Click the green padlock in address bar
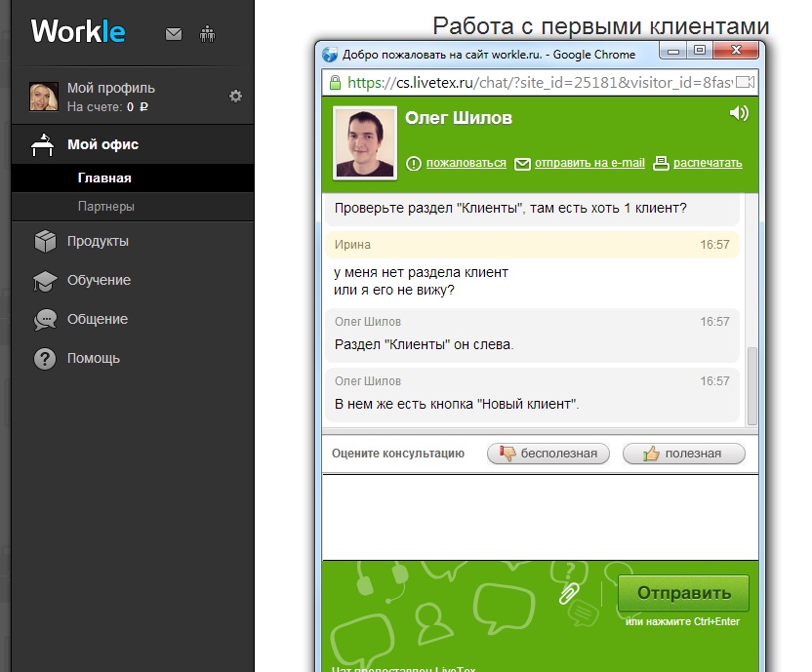This screenshot has height=672, width=812. point(335,82)
